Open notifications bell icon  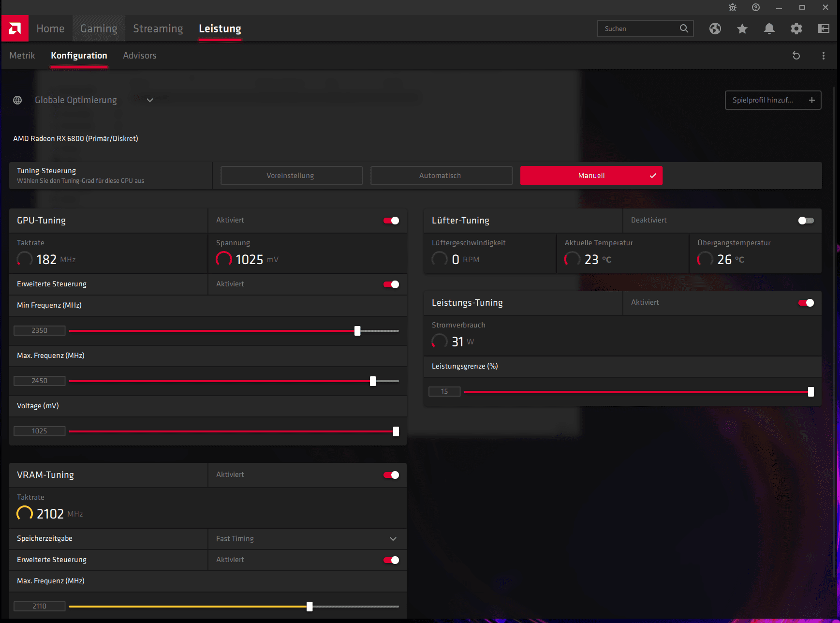coord(769,29)
